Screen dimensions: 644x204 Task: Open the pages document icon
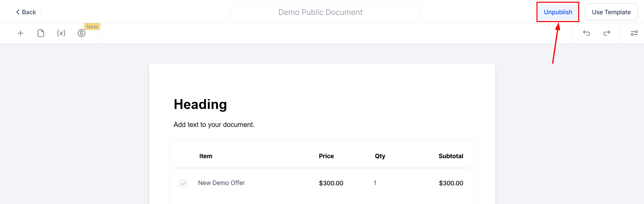[x=41, y=33]
